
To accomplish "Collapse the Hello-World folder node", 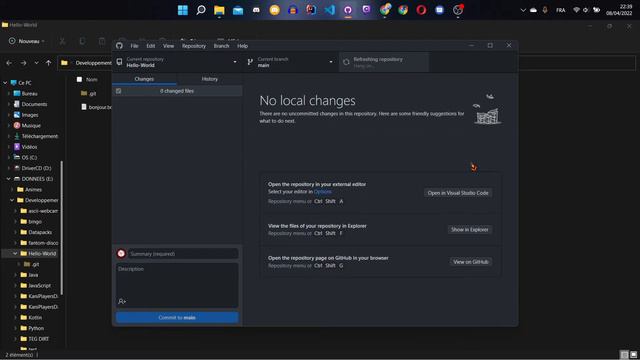I will pos(15,253).
